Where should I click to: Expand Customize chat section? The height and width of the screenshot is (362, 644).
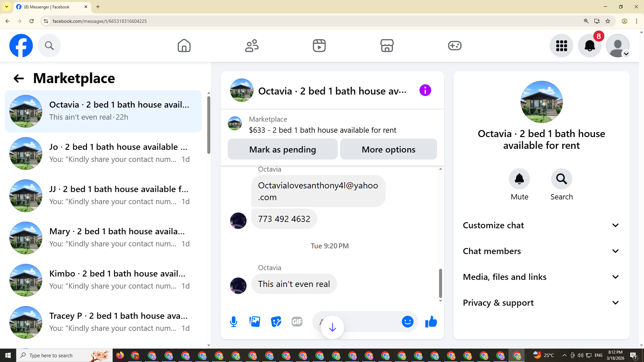(541, 225)
